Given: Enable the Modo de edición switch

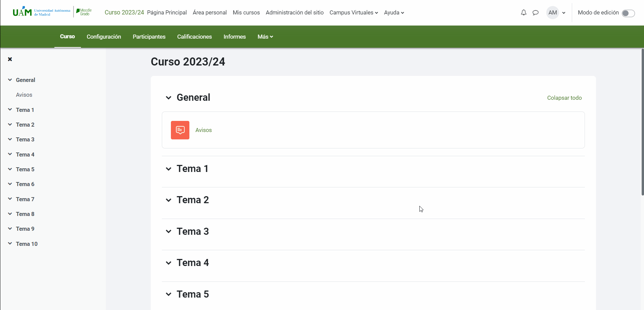Looking at the screenshot, I should 628,13.
